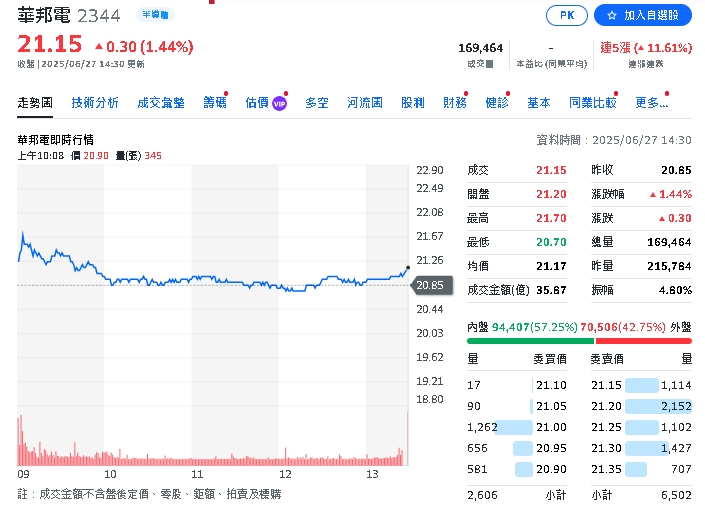Open the 股利 tab

(413, 103)
